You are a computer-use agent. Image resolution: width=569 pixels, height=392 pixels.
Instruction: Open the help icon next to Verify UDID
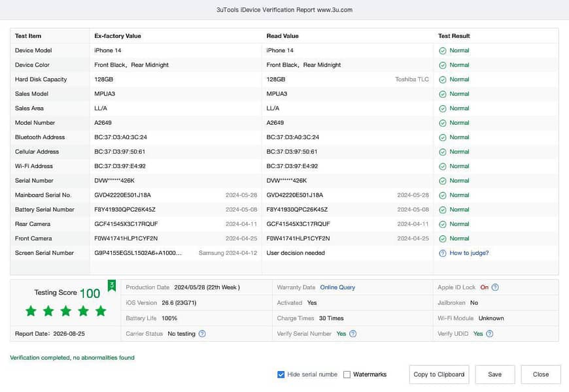point(489,334)
